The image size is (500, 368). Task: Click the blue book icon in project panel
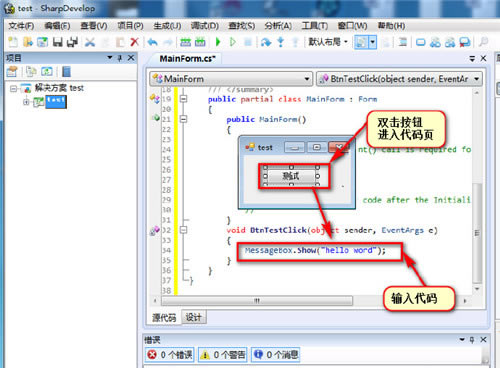pos(66,71)
